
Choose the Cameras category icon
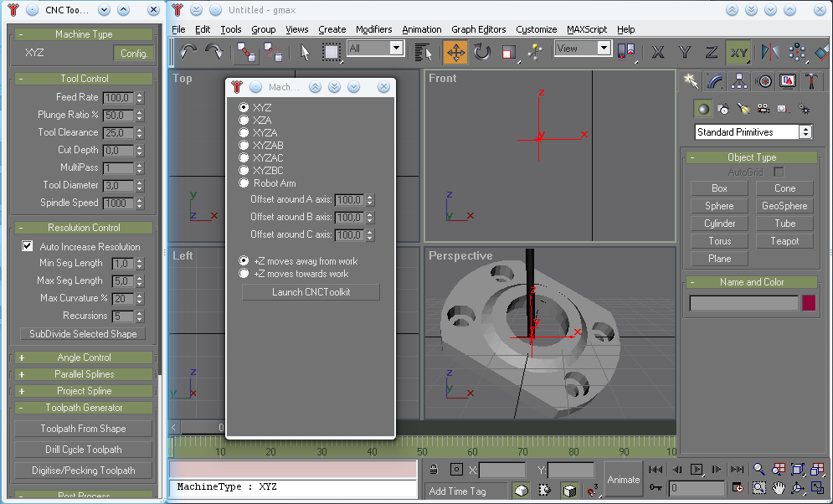(763, 109)
